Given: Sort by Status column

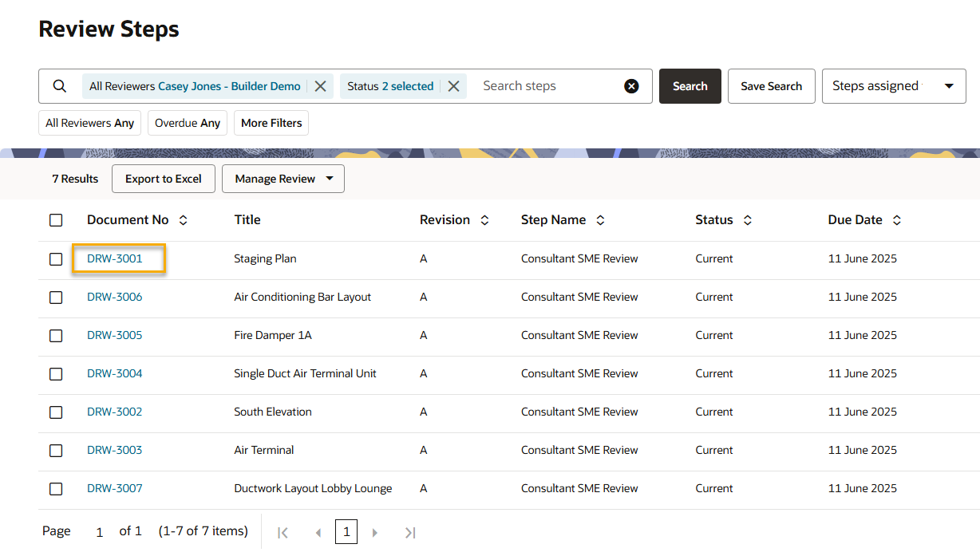Looking at the screenshot, I should pyautogui.click(x=747, y=220).
